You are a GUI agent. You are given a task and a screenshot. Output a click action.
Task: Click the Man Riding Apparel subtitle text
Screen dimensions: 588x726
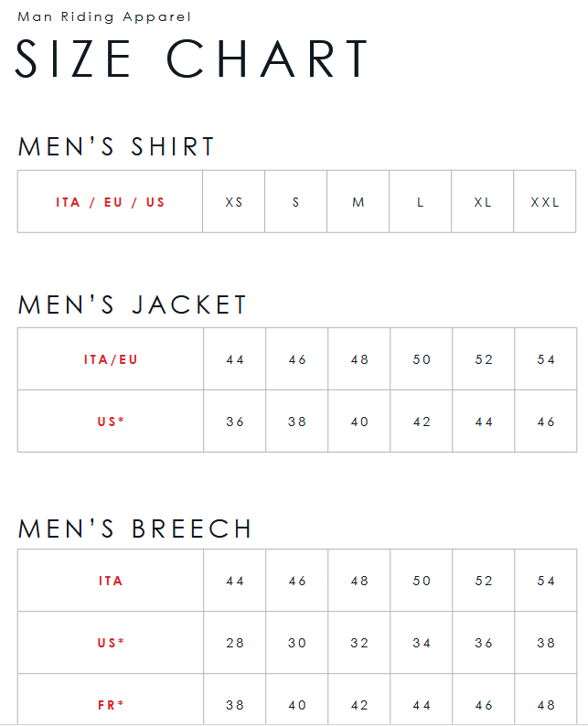click(104, 16)
